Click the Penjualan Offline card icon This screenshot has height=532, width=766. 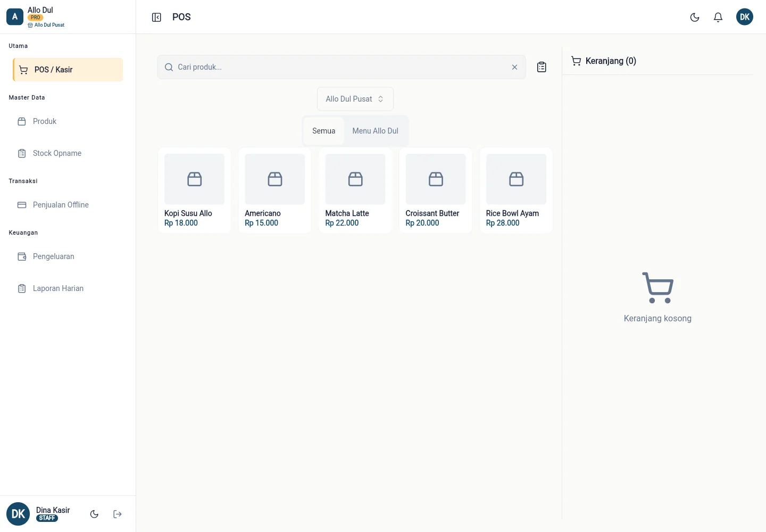click(x=22, y=205)
